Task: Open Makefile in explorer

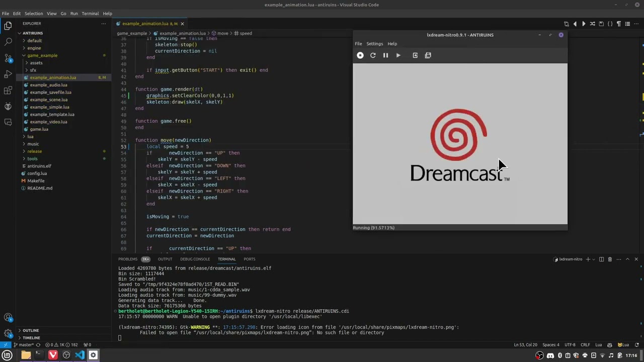Action: [36, 180]
